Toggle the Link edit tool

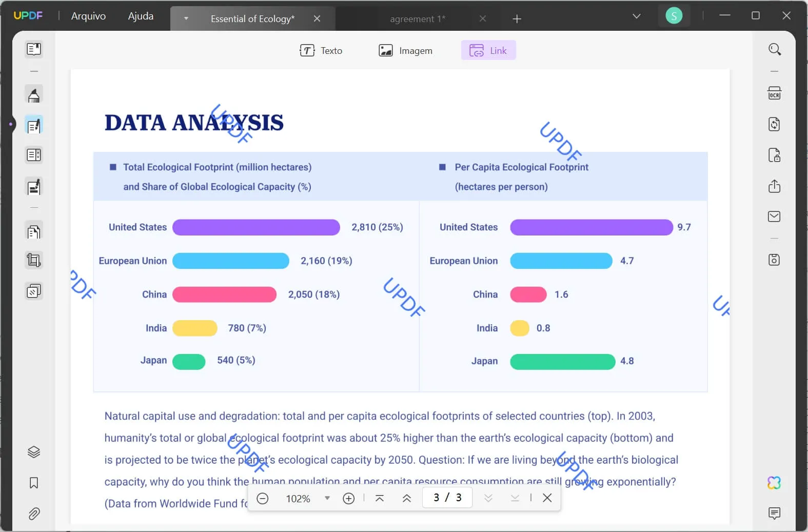[488, 50]
